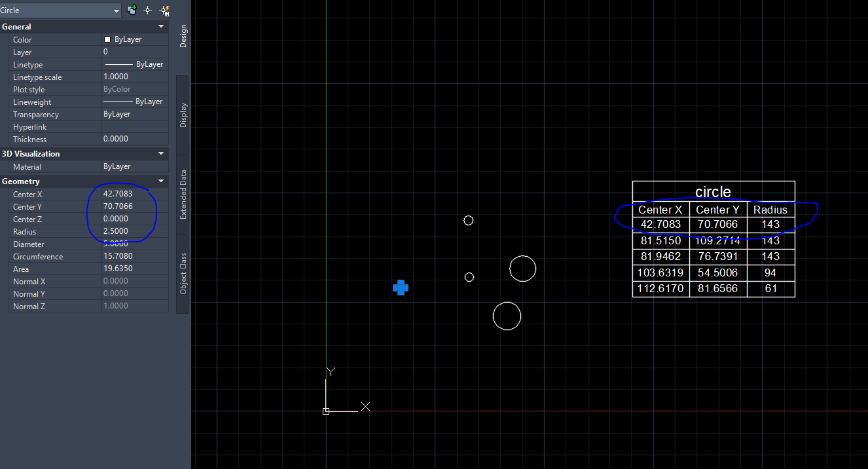Click table cell 81.6566
Image resolution: width=868 pixels, height=469 pixels.
[718, 288]
